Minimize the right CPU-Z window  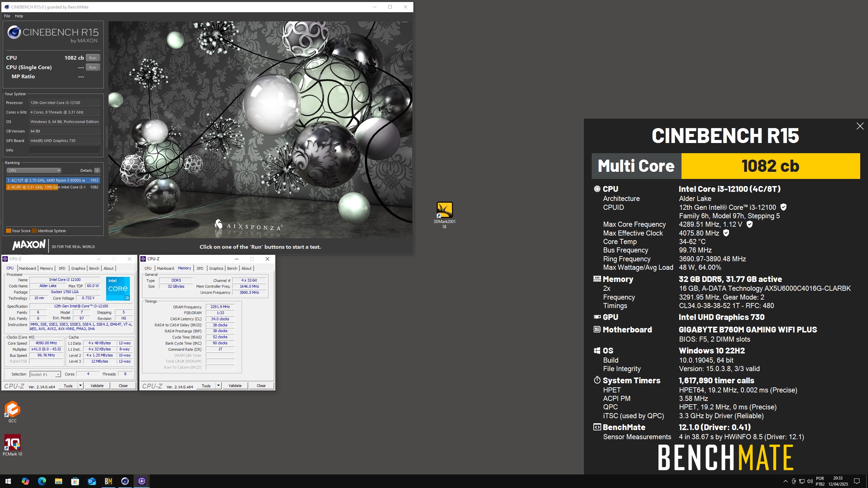[x=236, y=259]
